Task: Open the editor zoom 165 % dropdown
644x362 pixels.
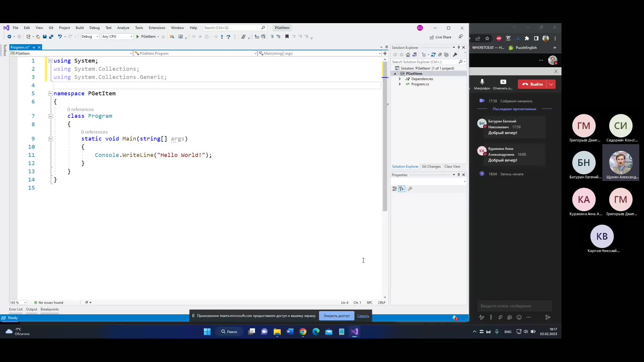Action: tap(18, 302)
